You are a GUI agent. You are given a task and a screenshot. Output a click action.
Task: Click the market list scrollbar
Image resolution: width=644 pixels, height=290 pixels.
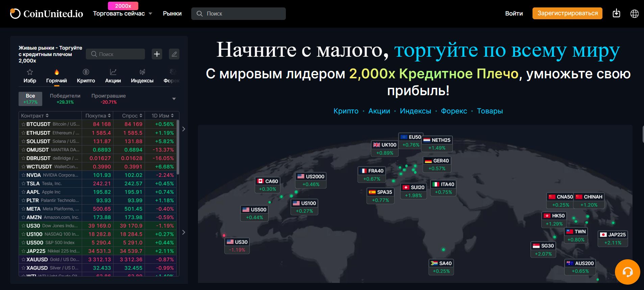pyautogui.click(x=178, y=148)
